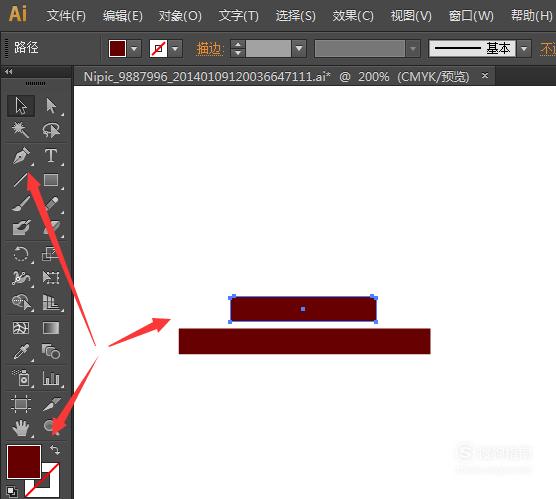Select the Lasso tool
Image resolution: width=556 pixels, height=499 pixels.
[51, 130]
